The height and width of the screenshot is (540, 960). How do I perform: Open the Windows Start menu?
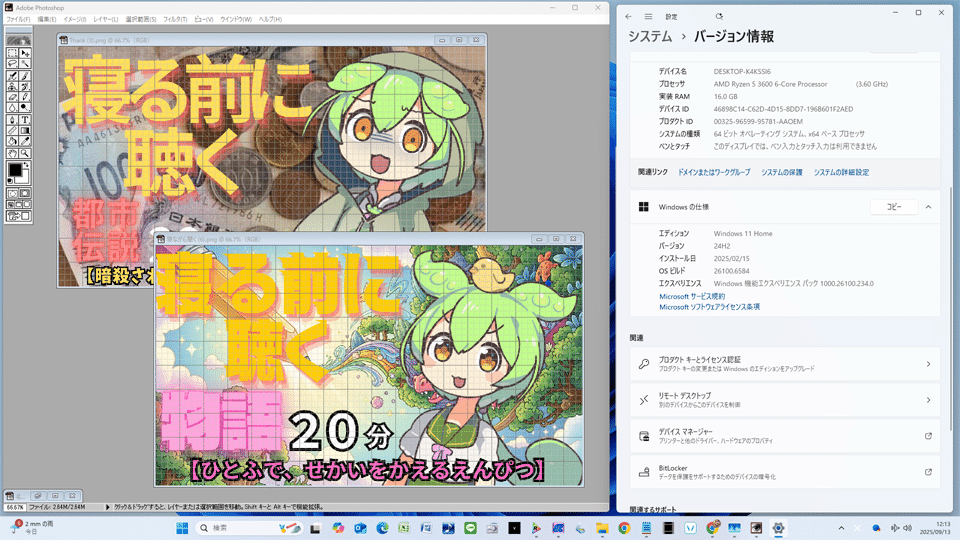[x=182, y=528]
